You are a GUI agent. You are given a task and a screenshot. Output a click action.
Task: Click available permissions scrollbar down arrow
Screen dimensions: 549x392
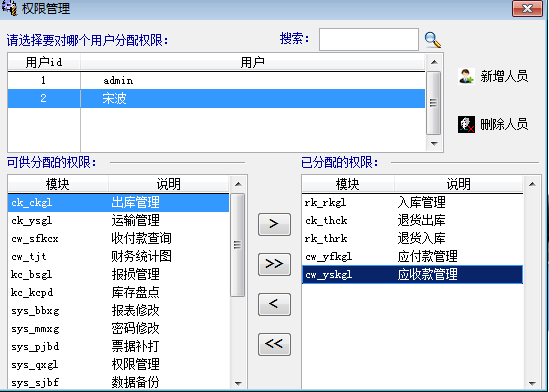(238, 384)
